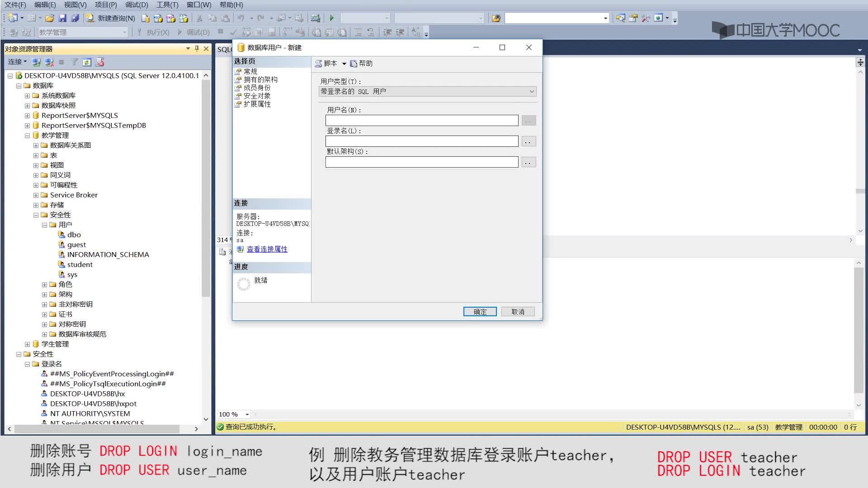Click the 对象资源管理器 pin icon
The width and height of the screenshot is (868, 488).
pyautogui.click(x=197, y=49)
